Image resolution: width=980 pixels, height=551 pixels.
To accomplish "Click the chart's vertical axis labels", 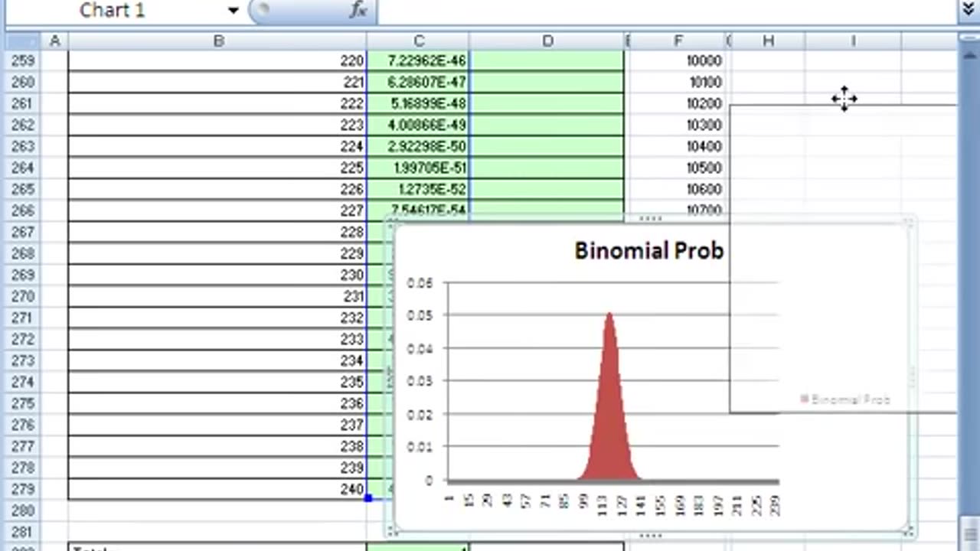I will click(x=420, y=382).
